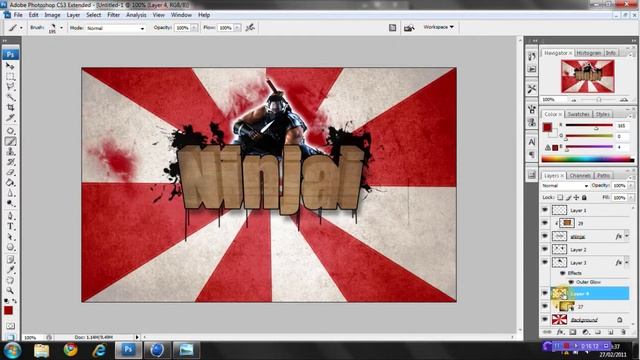The height and width of the screenshot is (360, 640).
Task: Toggle the Outer Glow effect visibility
Action: click(x=571, y=282)
